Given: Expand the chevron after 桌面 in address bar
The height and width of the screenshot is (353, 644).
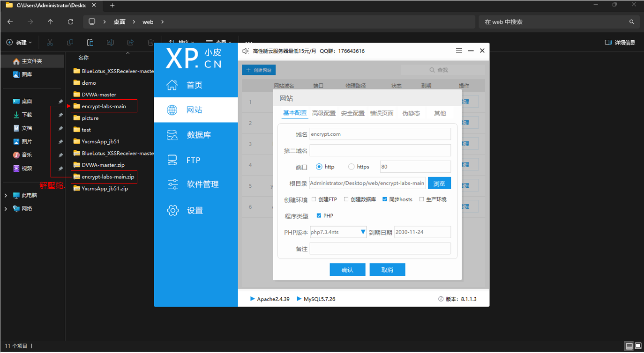Looking at the screenshot, I should (x=134, y=22).
